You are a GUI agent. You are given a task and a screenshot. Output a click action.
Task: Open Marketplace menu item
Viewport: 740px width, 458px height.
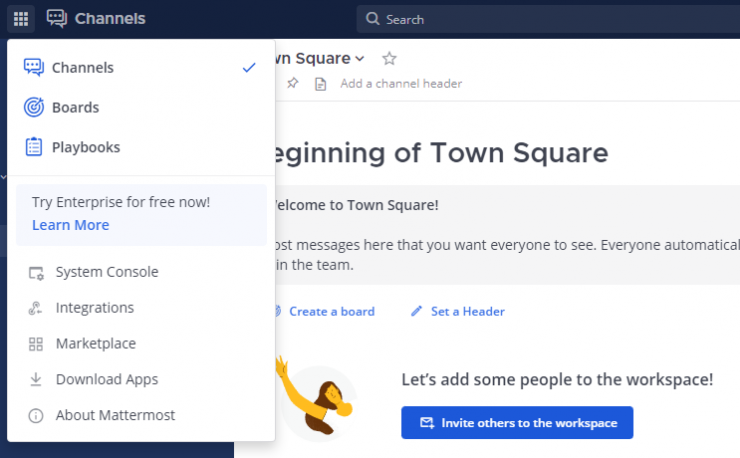pyautogui.click(x=141, y=344)
